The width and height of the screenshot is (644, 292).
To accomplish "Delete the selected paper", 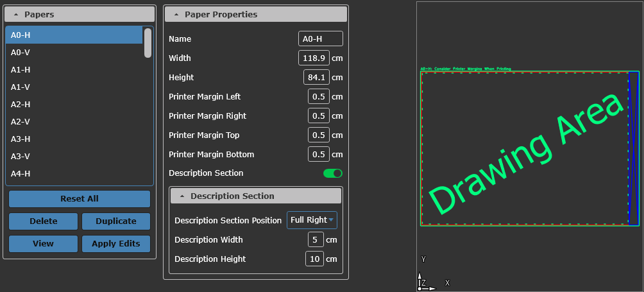I will coord(44,221).
